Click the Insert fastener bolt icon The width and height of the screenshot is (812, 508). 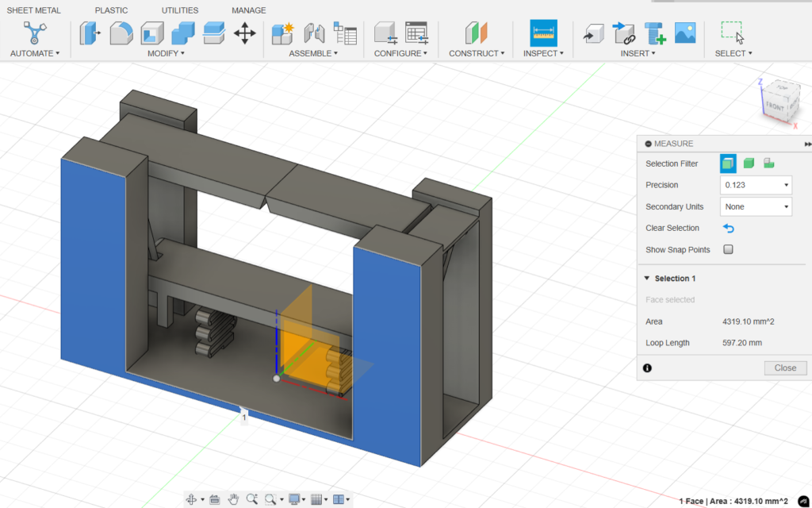click(654, 33)
